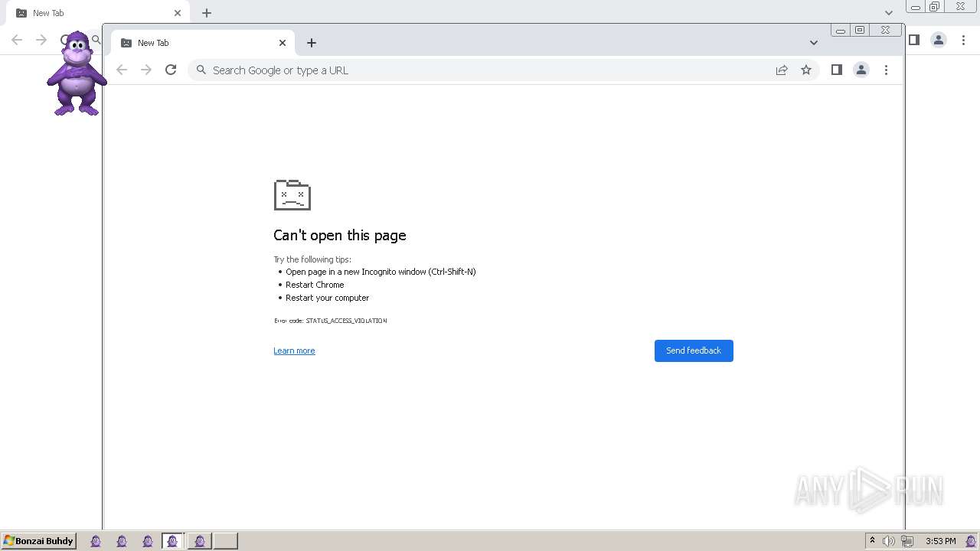This screenshot has width=980, height=551.
Task: Click the pressed Bonzi taskbar button
Action: coord(172,541)
